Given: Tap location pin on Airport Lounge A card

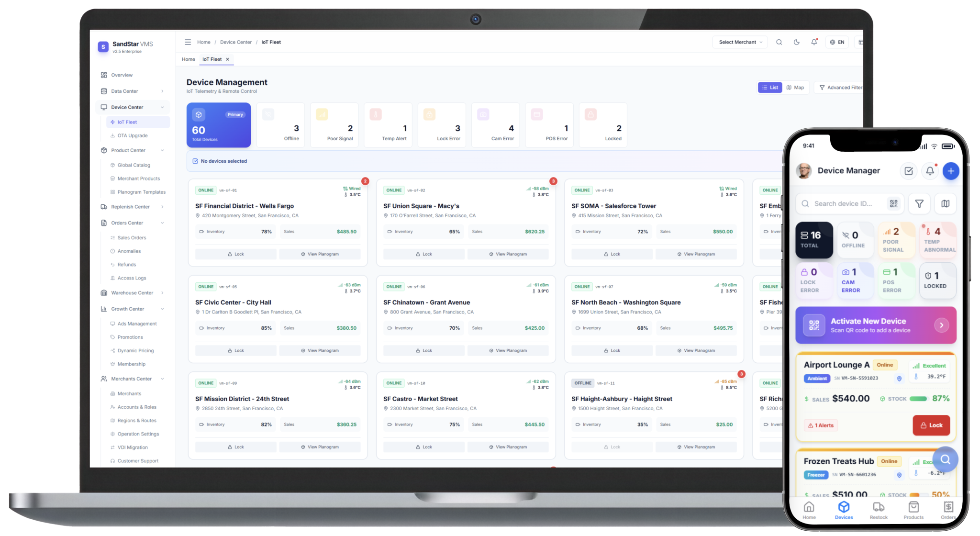Looking at the screenshot, I should (x=899, y=379).
